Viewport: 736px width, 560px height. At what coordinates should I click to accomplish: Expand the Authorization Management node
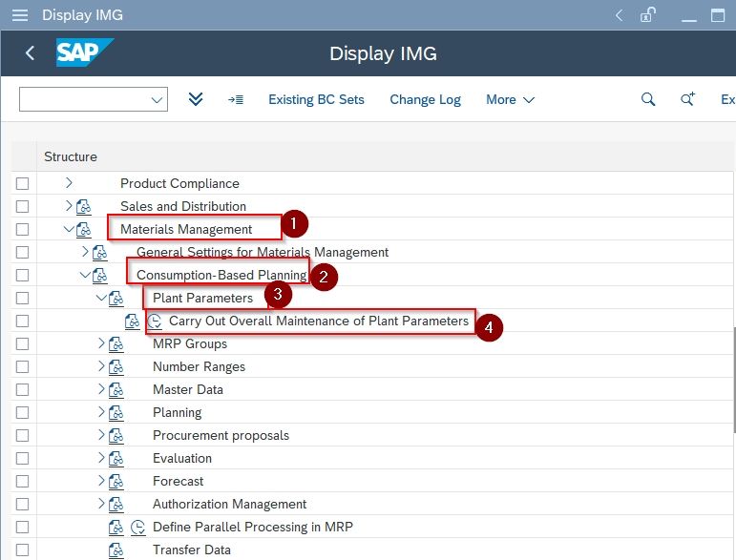(x=101, y=504)
